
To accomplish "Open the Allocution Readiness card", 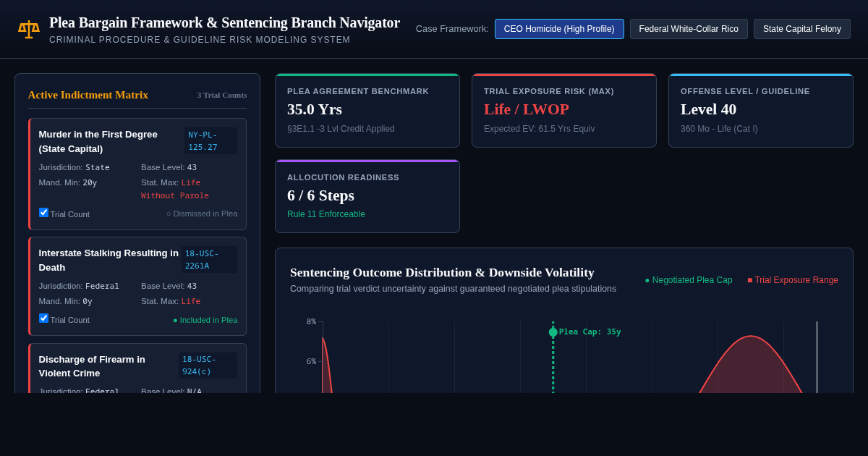I will coord(367,196).
